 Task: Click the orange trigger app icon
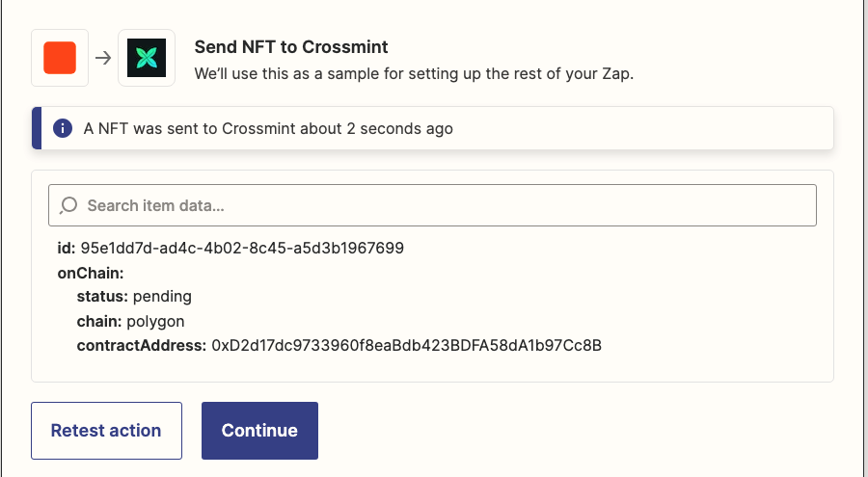pyautogui.click(x=60, y=58)
